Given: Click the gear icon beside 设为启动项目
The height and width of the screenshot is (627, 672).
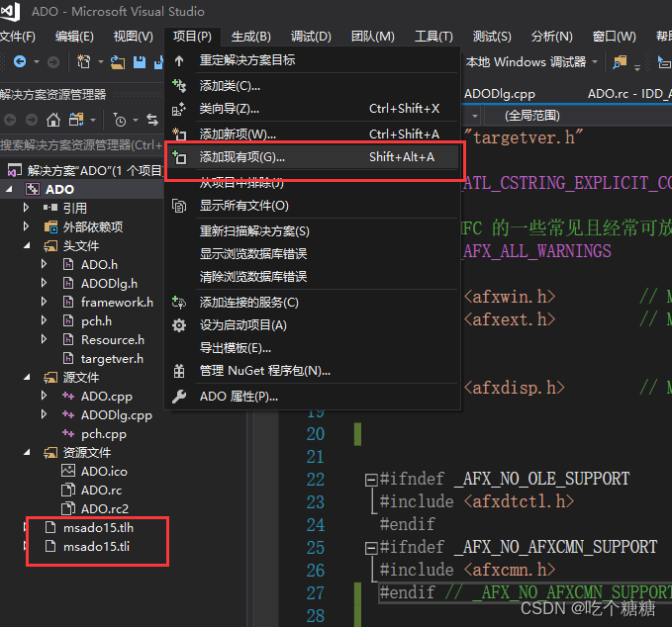Looking at the screenshot, I should (x=179, y=325).
